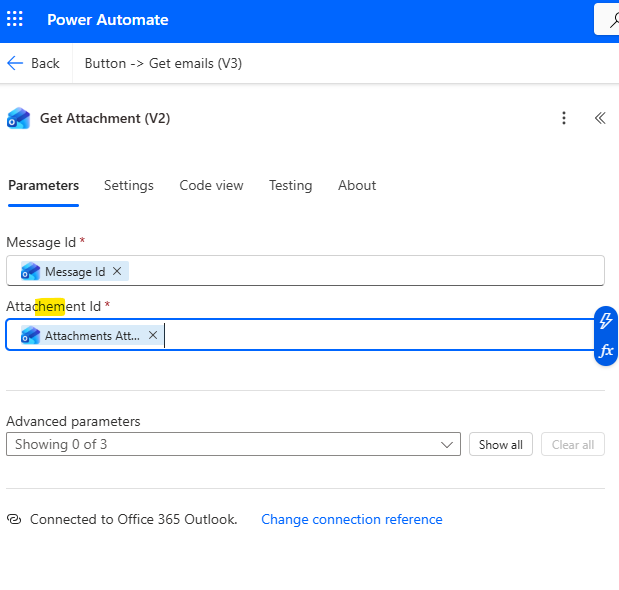Click the Clear all button
This screenshot has width=619, height=590.
click(573, 444)
